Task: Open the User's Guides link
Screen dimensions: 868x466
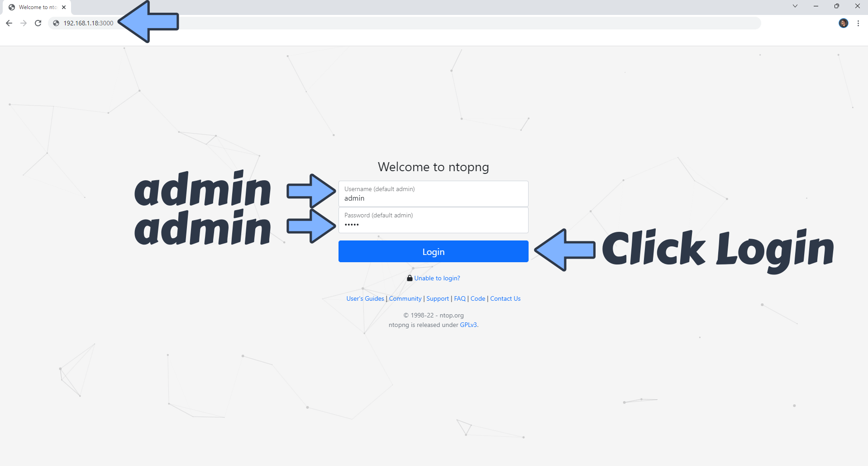Action: click(x=365, y=298)
